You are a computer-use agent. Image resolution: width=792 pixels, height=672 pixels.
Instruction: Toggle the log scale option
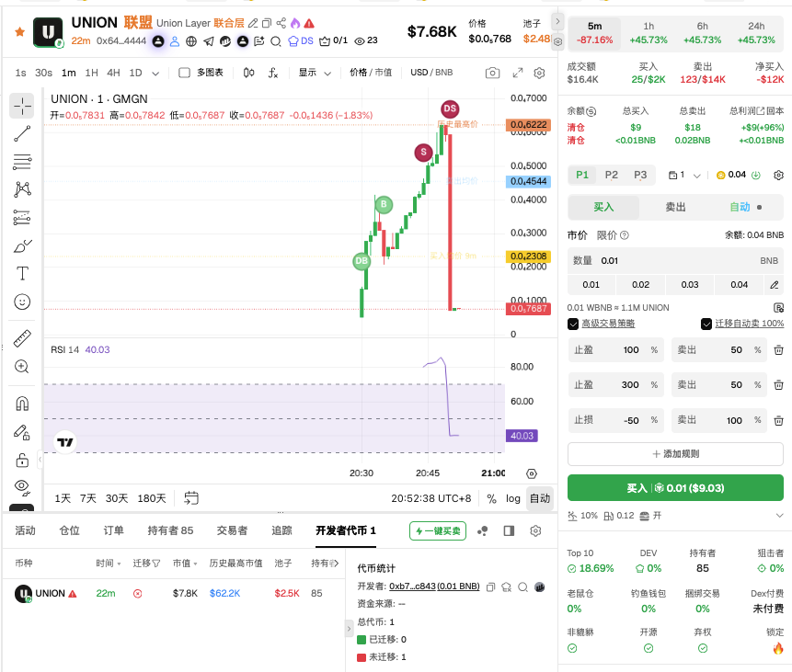coord(512,498)
